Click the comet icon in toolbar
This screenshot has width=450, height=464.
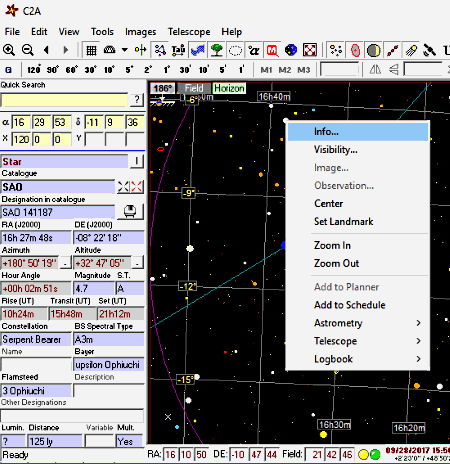click(x=411, y=50)
